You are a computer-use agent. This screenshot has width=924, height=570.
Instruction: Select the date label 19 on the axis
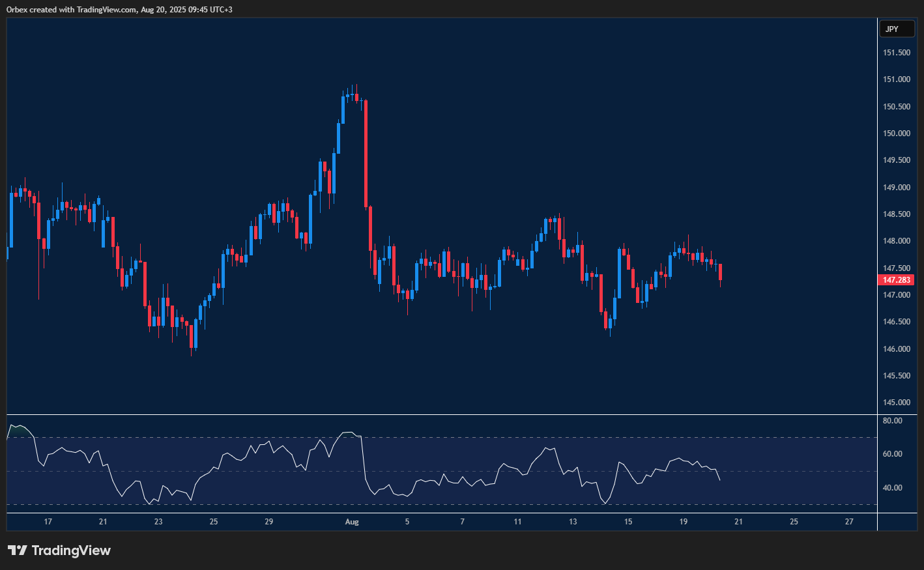683,522
